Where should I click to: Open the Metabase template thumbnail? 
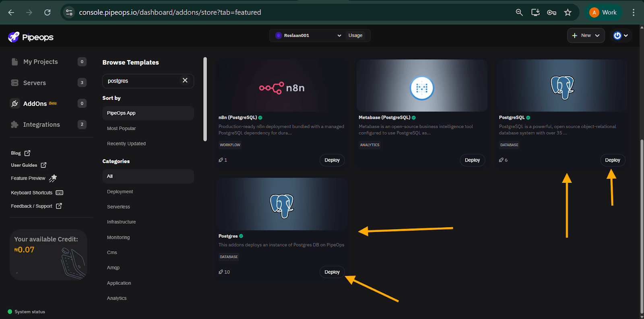422,85
